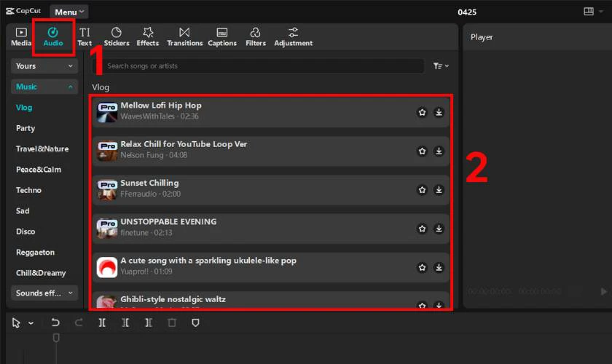Switch to the Audio tab
Screen dimensions: 612x364
[x=53, y=37]
